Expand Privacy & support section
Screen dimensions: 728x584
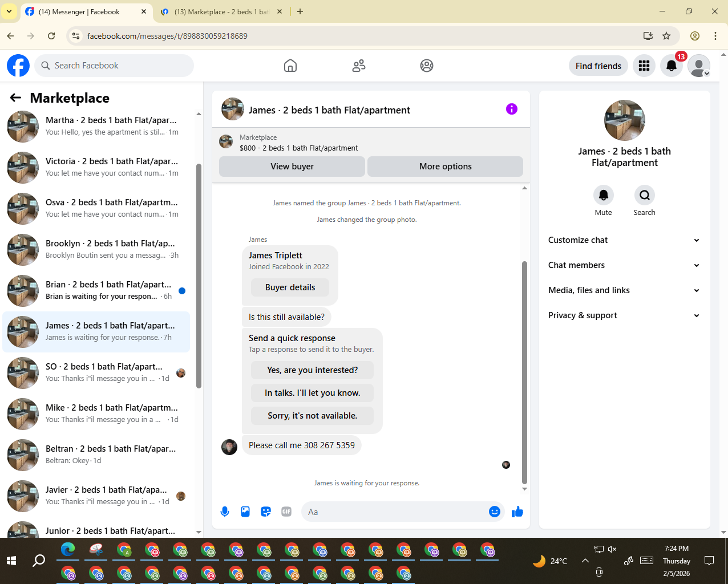pyautogui.click(x=625, y=315)
